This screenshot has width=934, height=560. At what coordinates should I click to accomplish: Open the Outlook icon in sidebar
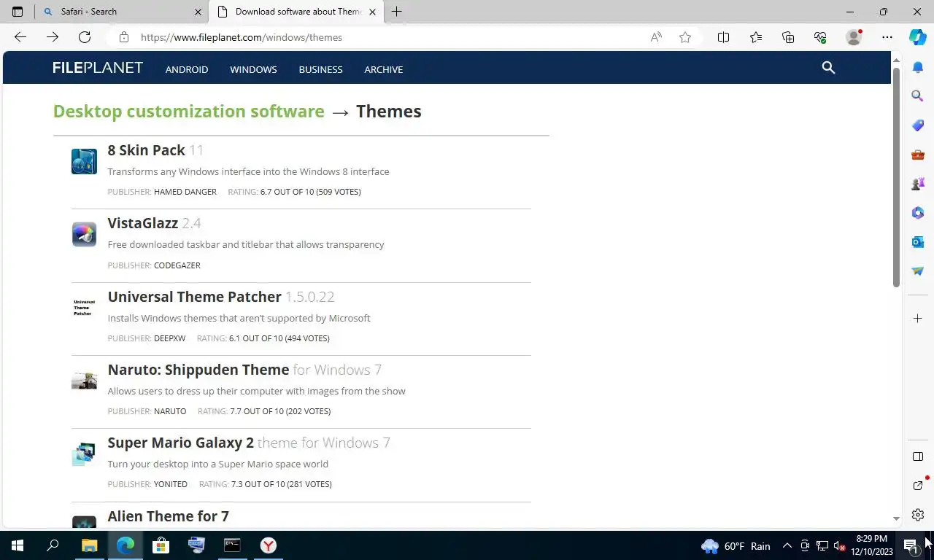(x=918, y=241)
